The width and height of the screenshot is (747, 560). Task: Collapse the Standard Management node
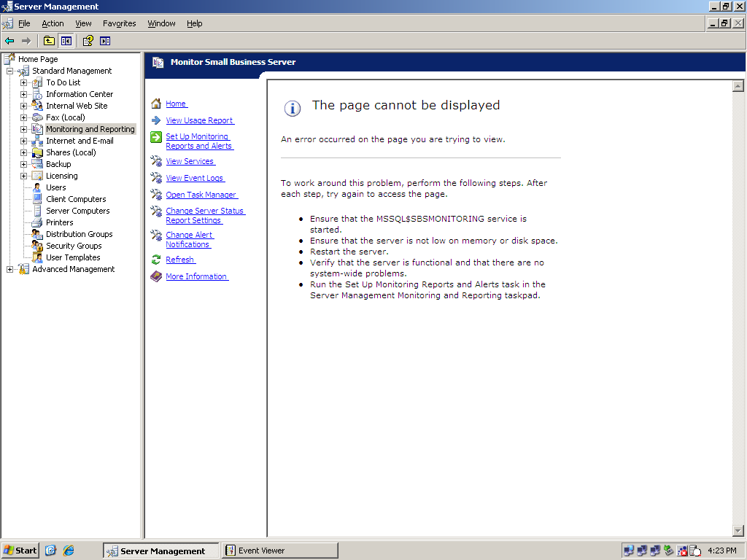click(9, 71)
